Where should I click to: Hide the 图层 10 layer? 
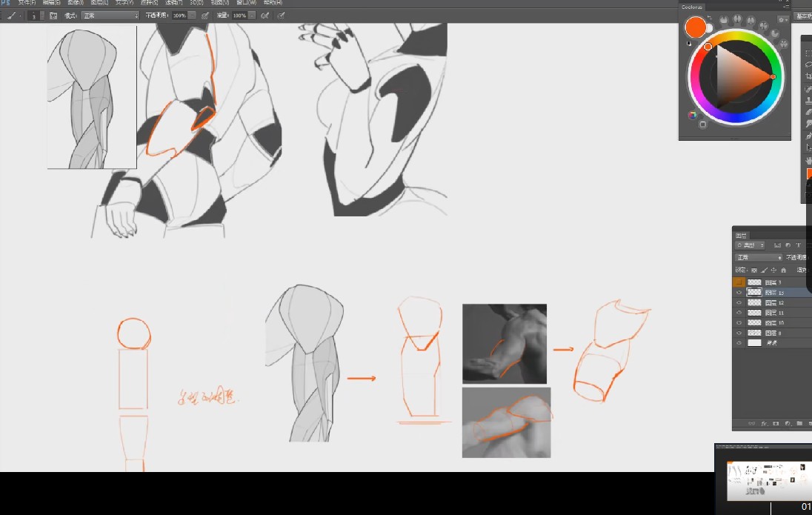(x=739, y=323)
